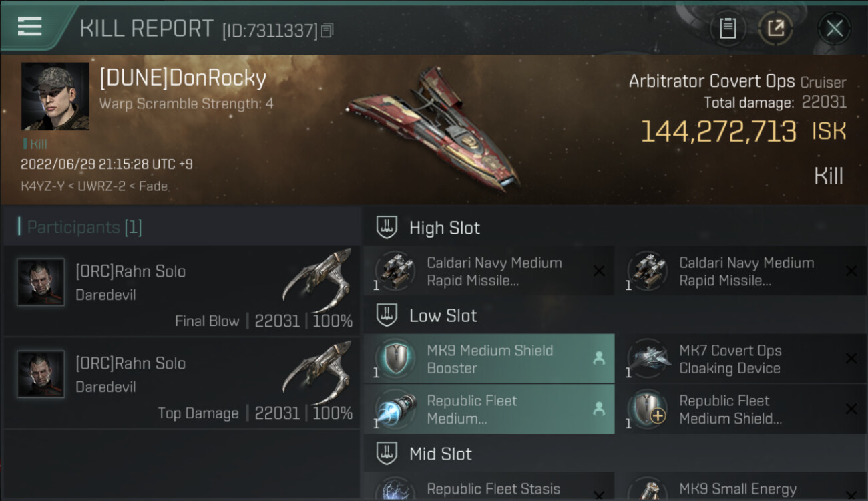Open the Fade region link

click(x=154, y=186)
